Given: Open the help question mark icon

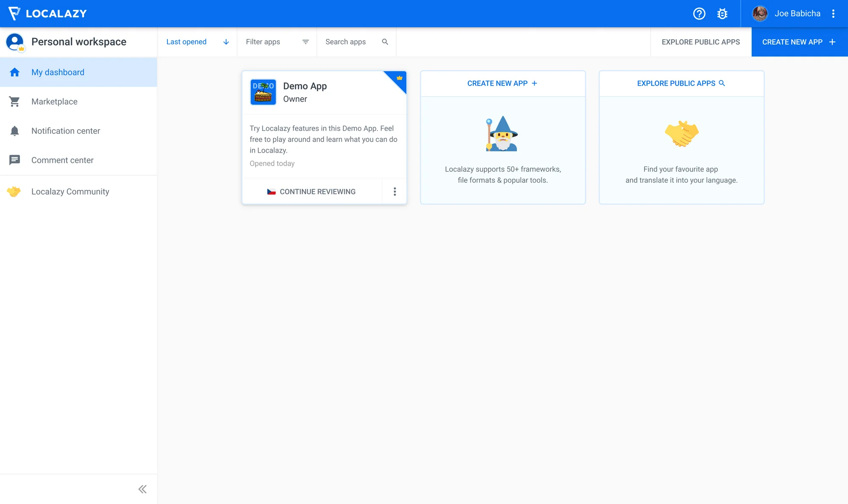Looking at the screenshot, I should [699, 14].
